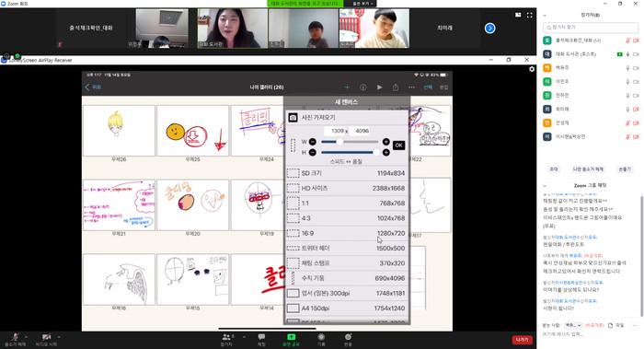Screen dimensions: 644x349
Task: Tap the edit button at gallery toolbar end
Action: 444,87
